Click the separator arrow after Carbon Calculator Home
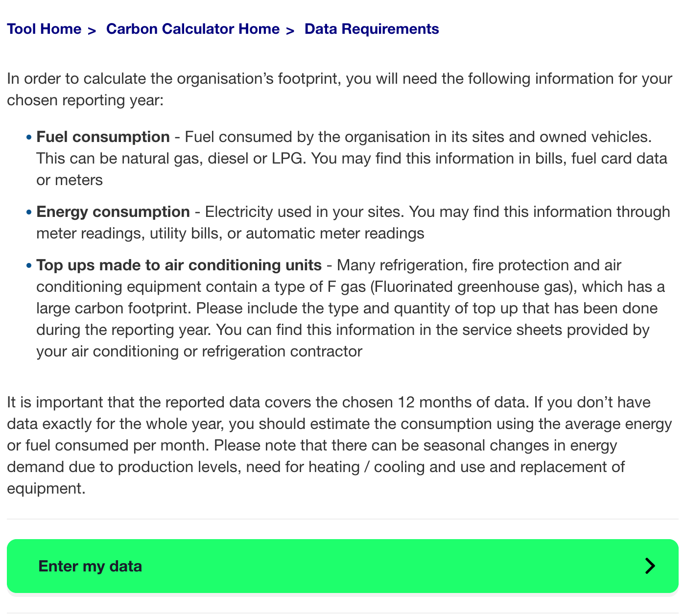 [289, 30]
